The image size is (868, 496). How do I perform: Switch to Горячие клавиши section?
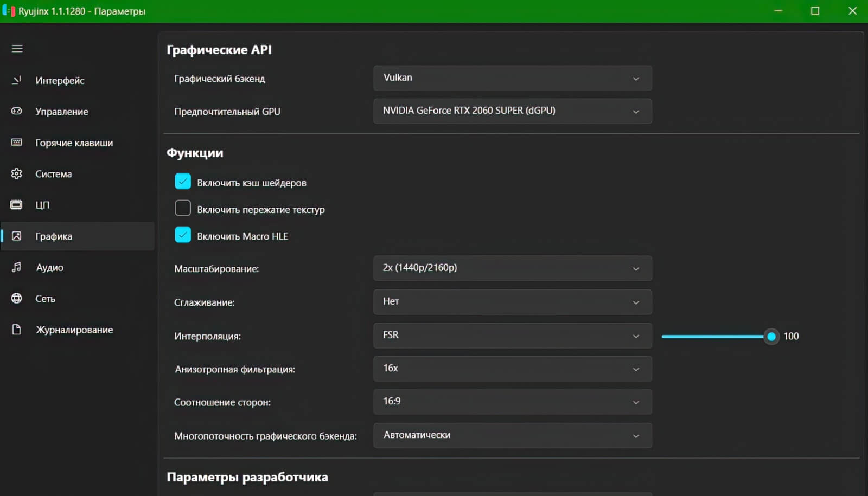(x=78, y=143)
